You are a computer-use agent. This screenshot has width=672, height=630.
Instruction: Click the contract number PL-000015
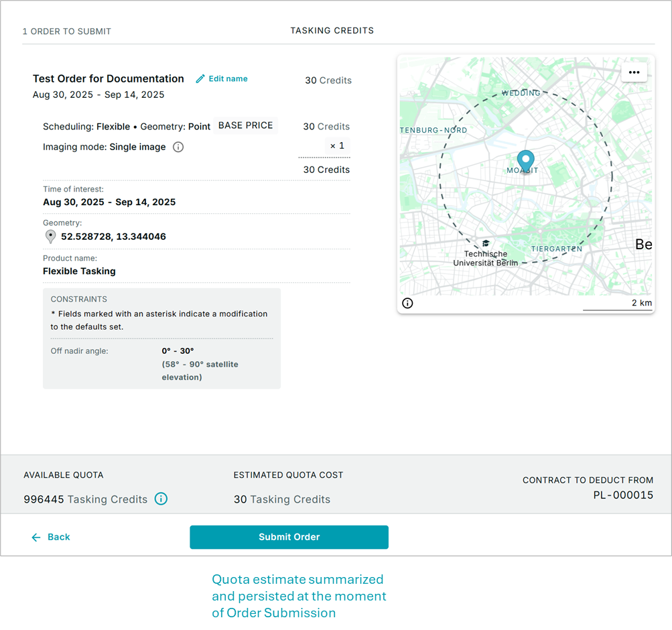coord(622,495)
